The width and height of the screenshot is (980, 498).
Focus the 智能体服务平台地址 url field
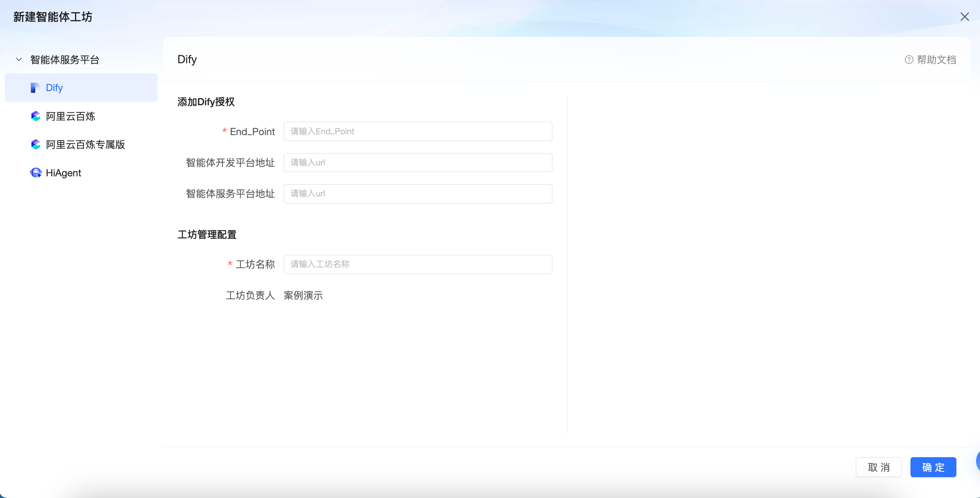[x=418, y=194]
